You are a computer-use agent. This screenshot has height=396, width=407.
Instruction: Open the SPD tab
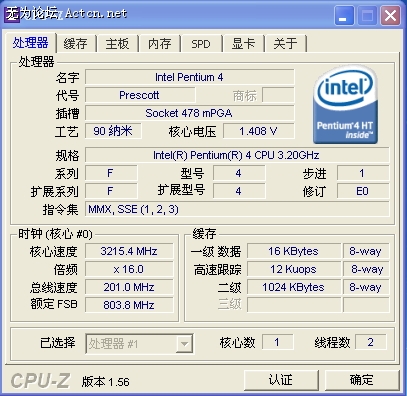201,44
